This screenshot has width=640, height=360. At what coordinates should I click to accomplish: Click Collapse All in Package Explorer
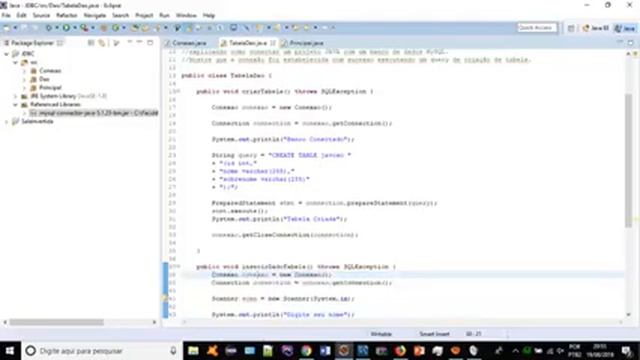click(x=91, y=43)
